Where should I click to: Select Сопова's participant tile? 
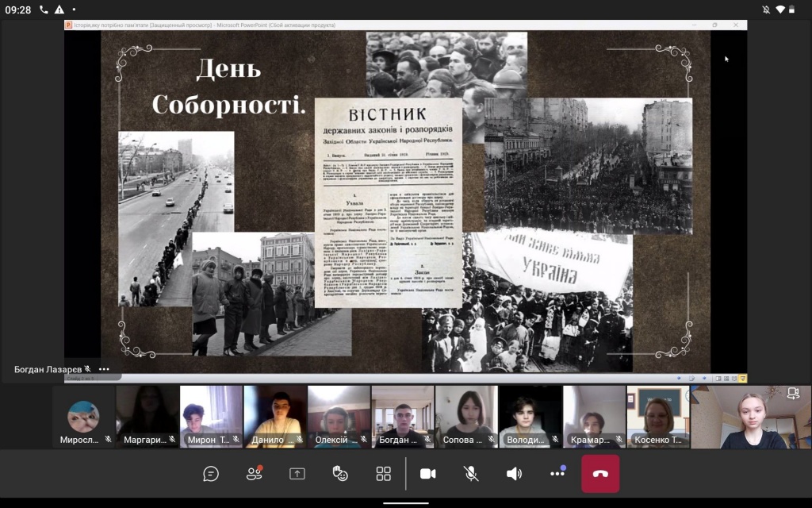[466, 417]
